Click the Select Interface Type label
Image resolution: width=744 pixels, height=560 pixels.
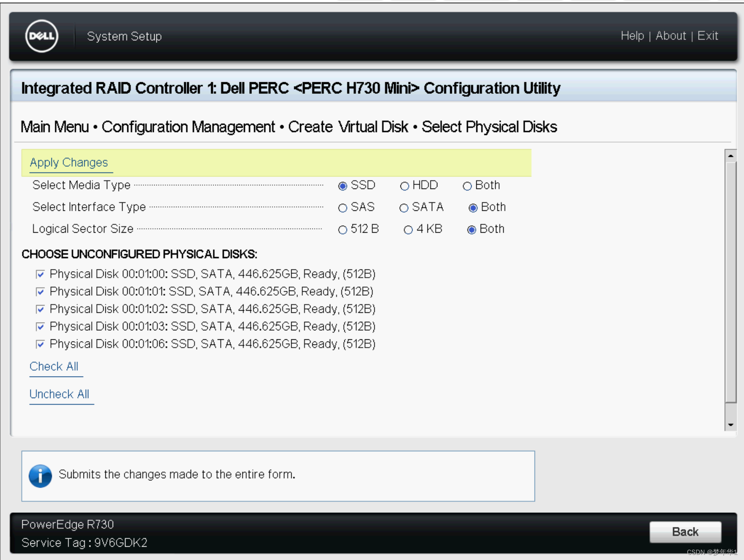click(89, 207)
